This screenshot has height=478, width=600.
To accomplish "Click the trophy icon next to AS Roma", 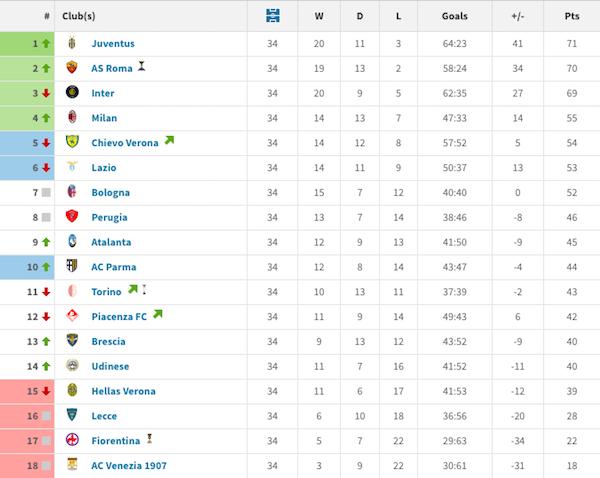I will point(142,67).
